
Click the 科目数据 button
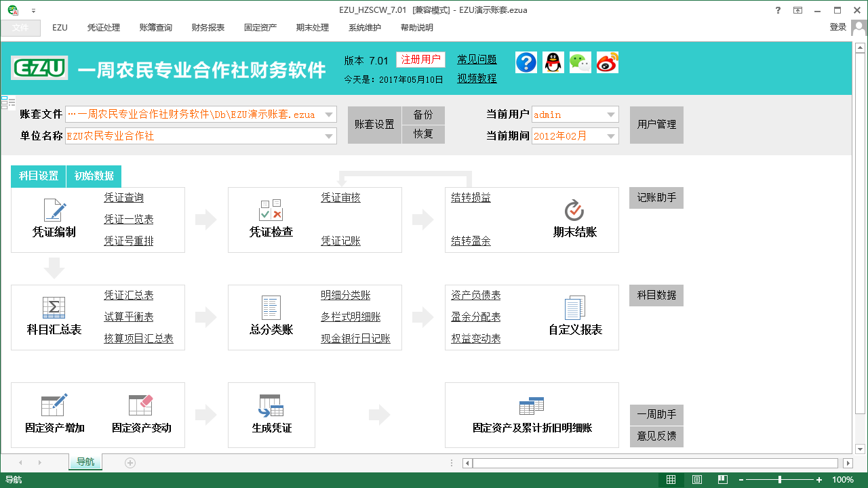pyautogui.click(x=656, y=296)
